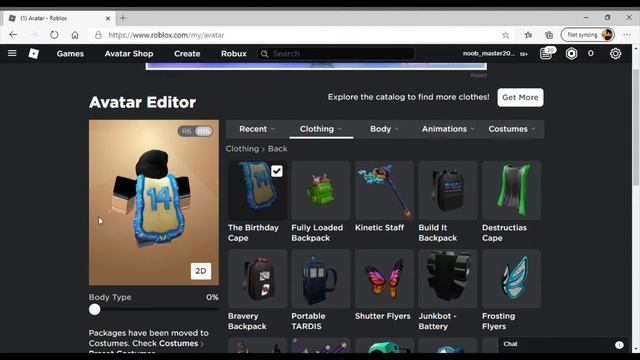Screen dimensions: 640x360
Task: Select the Bravery Backpack thumbnail
Action: pos(258,279)
